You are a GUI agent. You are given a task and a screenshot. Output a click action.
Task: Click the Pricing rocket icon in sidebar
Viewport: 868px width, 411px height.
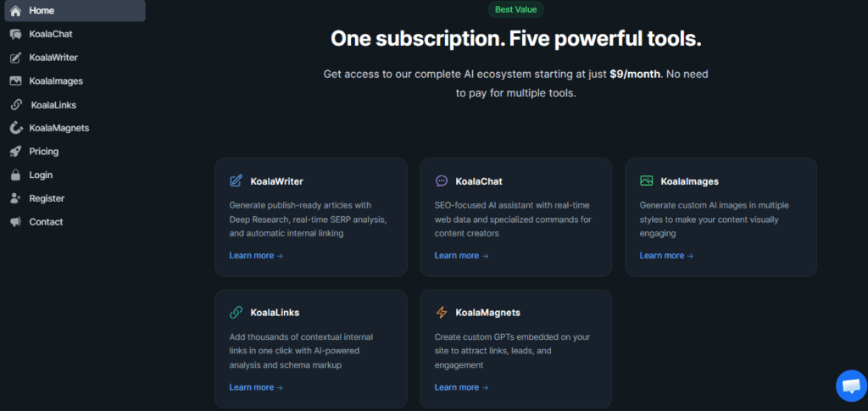pos(15,152)
